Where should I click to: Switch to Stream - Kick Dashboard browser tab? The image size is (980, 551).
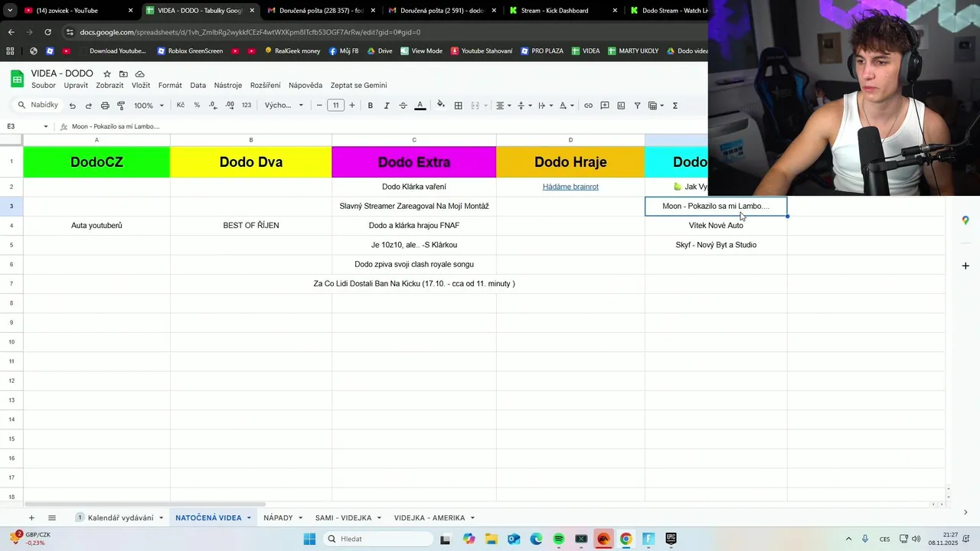[x=554, y=11]
